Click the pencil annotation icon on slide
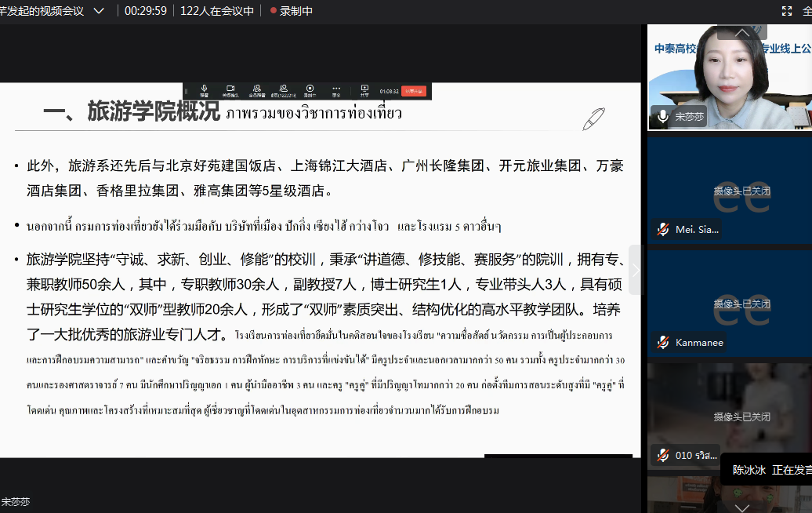Screen dimensions: 812x513 click(593, 119)
